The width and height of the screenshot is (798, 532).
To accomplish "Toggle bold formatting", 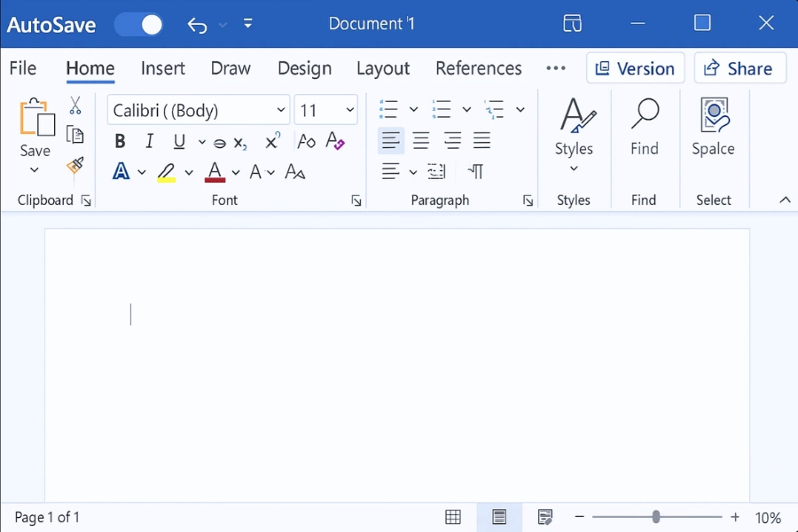I will 120,140.
